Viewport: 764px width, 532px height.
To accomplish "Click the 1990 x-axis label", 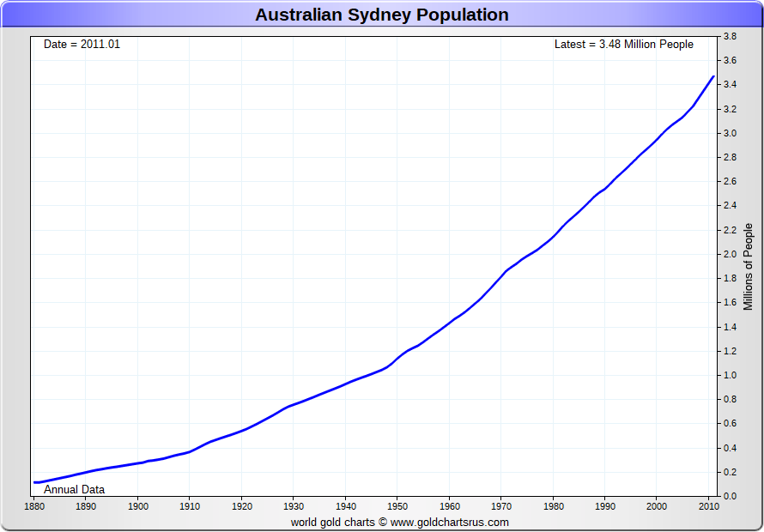I will coord(604,505).
